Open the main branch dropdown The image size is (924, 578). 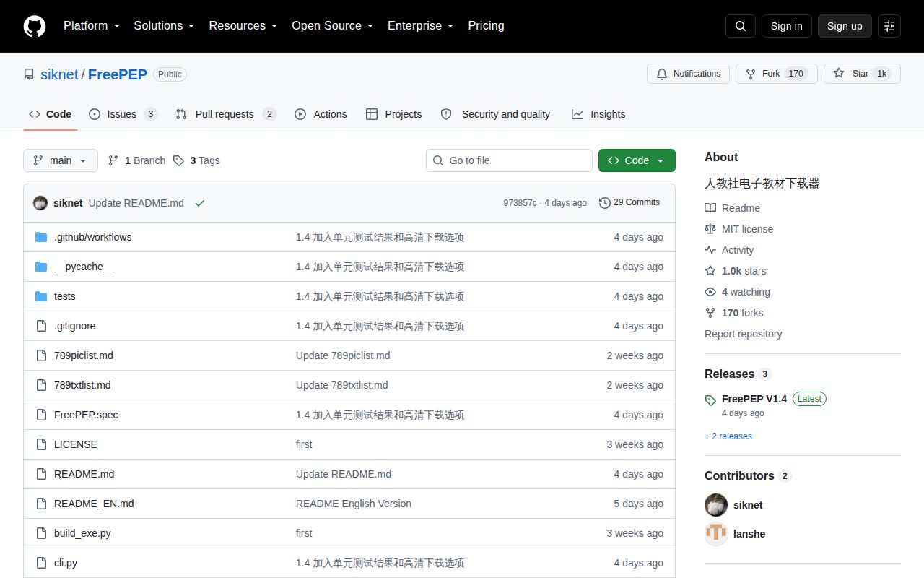point(61,160)
